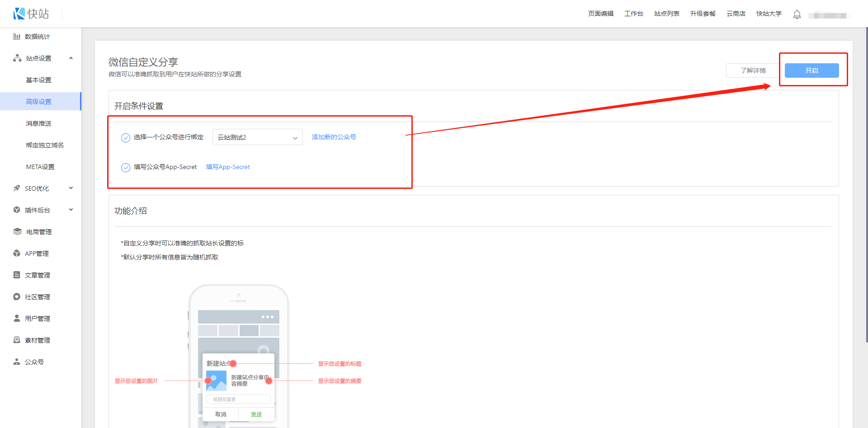The image size is (868, 428).
Task: Click the 文章管理 document icon
Action: [17, 275]
